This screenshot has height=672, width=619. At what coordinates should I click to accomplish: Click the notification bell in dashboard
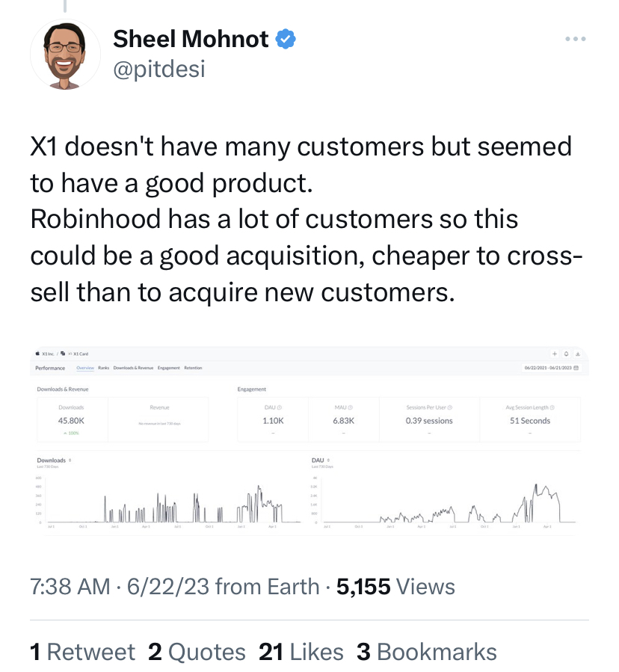click(567, 354)
